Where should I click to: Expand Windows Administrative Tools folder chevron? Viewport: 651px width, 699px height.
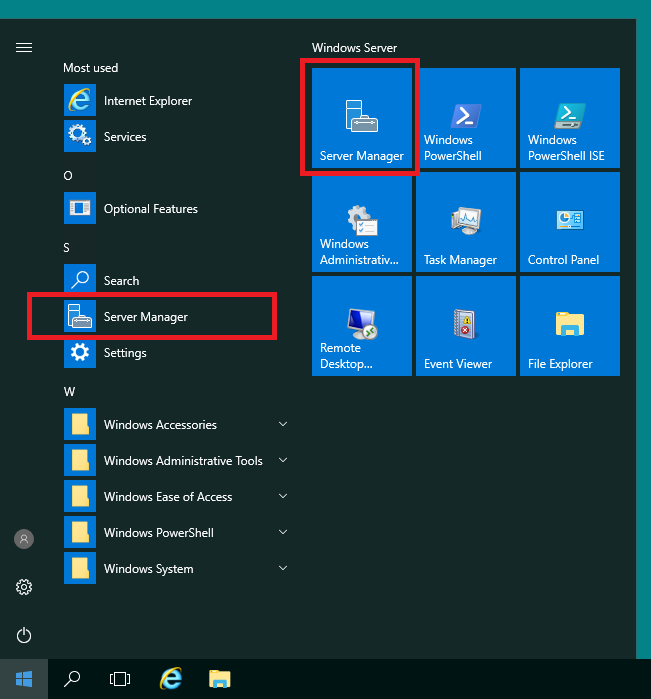coord(283,460)
